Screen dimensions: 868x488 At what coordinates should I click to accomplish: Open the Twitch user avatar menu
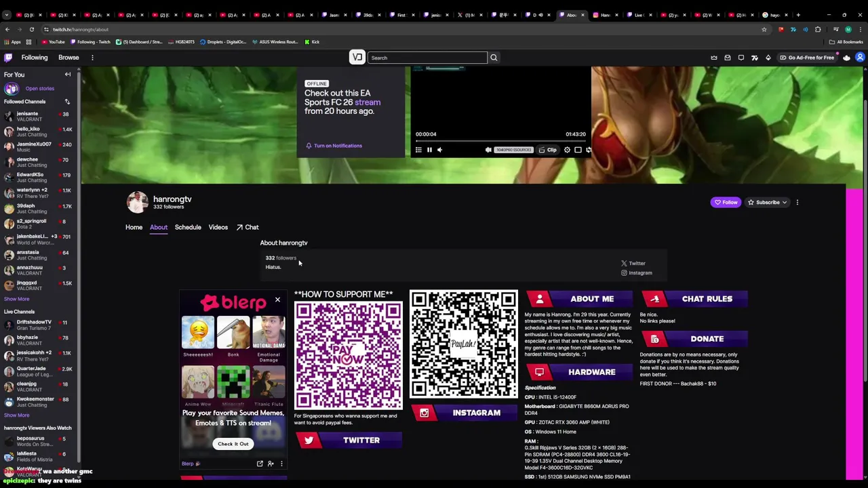click(x=860, y=58)
